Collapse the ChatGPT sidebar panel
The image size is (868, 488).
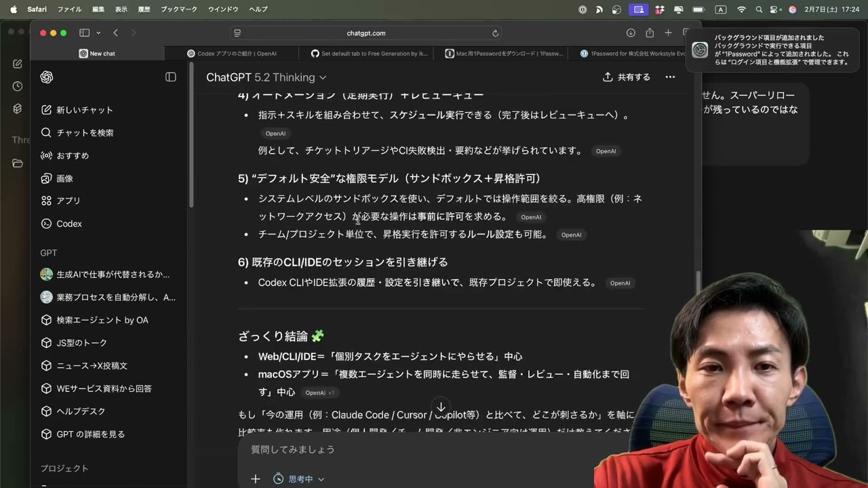[171, 77]
